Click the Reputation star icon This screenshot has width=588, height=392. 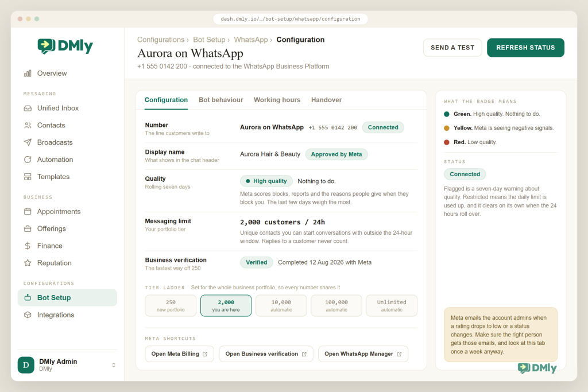28,263
